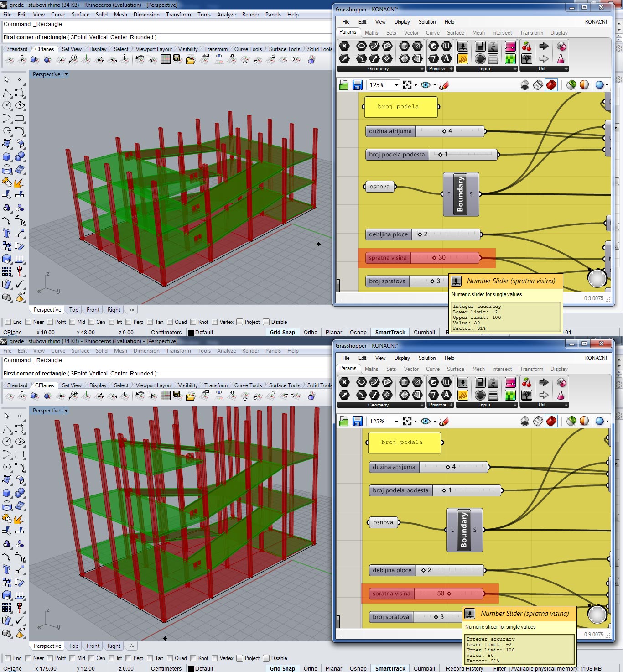The height and width of the screenshot is (672, 623).
Task: Switch to Maths tab in upper Grasshopper
Action: coord(371,33)
